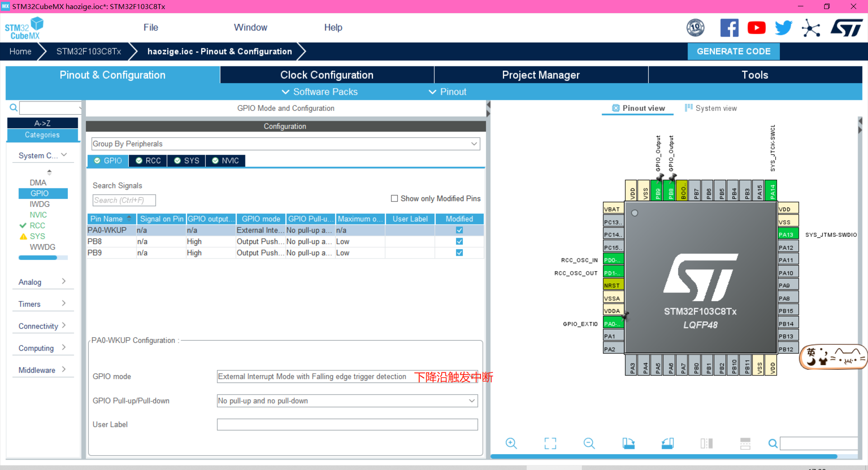Click the pin search magnifier icon

pyautogui.click(x=773, y=443)
